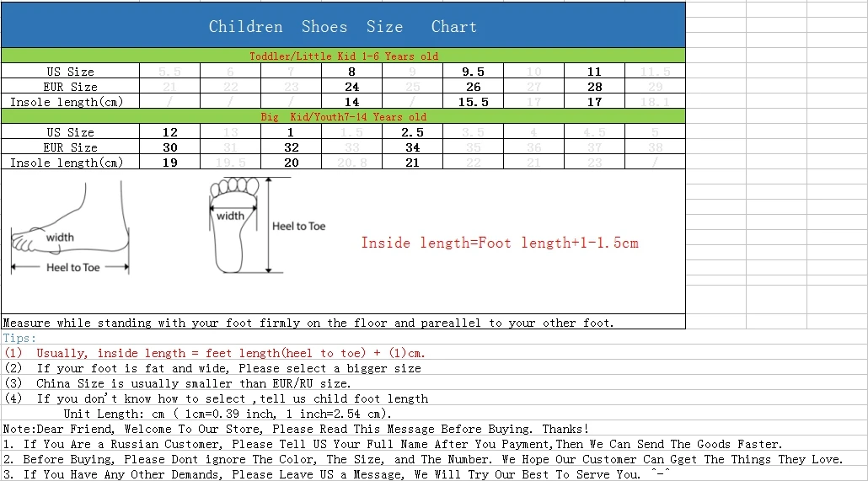Viewport: 868px width, 481px height.
Task: Select tip (1) about inside length in red
Action: click(x=215, y=353)
